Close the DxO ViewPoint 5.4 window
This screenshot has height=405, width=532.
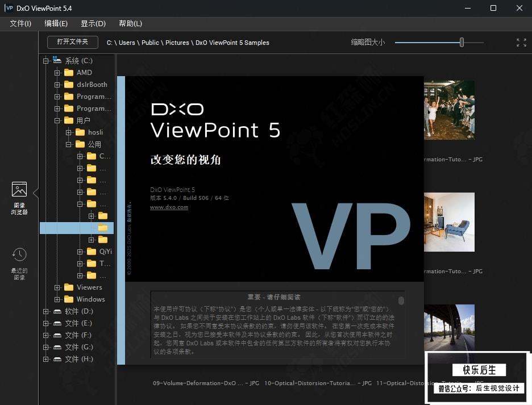click(x=519, y=8)
